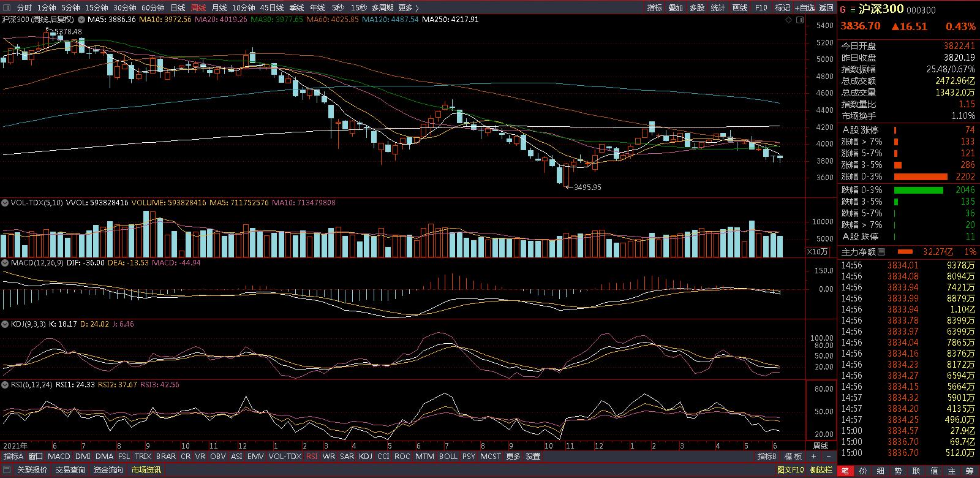Click the 返回 back button
Image resolution: width=980 pixels, height=478 pixels.
click(826, 8)
